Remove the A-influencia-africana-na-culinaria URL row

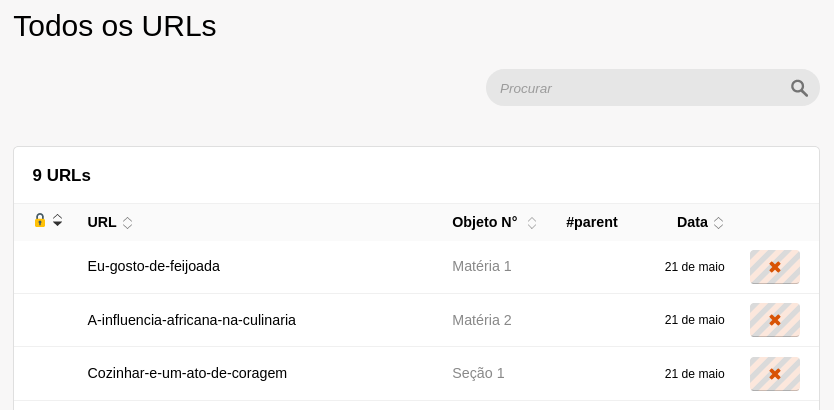coord(774,320)
